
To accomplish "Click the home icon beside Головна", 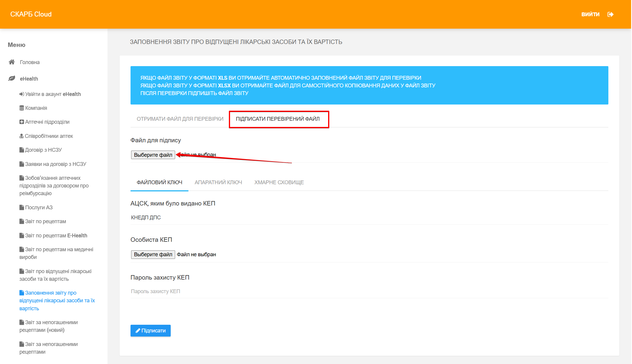I will point(12,62).
